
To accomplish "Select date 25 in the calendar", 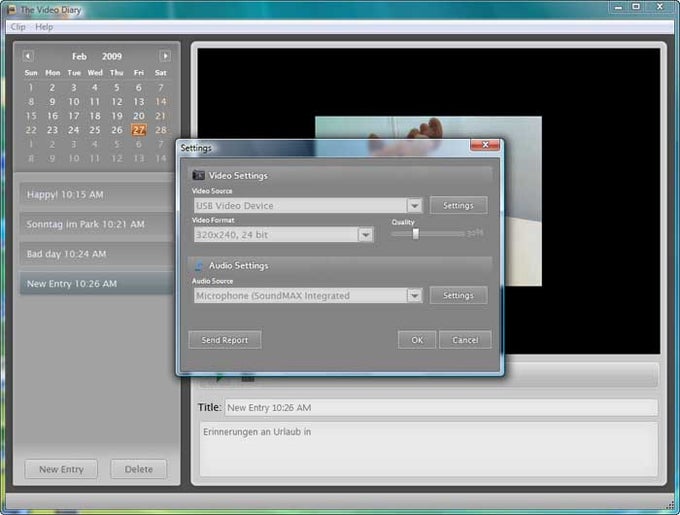I will pos(95,130).
